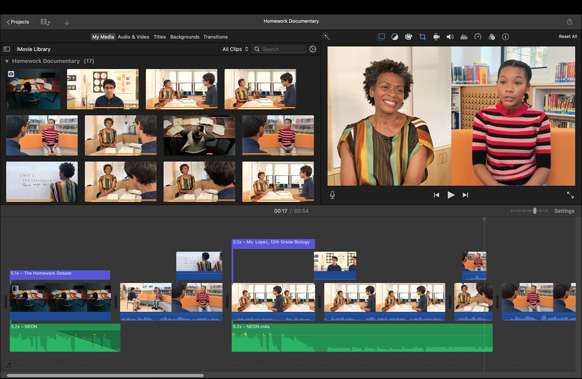Viewport: 582px width, 379px height.
Task: Open timeline Settings
Action: point(564,211)
